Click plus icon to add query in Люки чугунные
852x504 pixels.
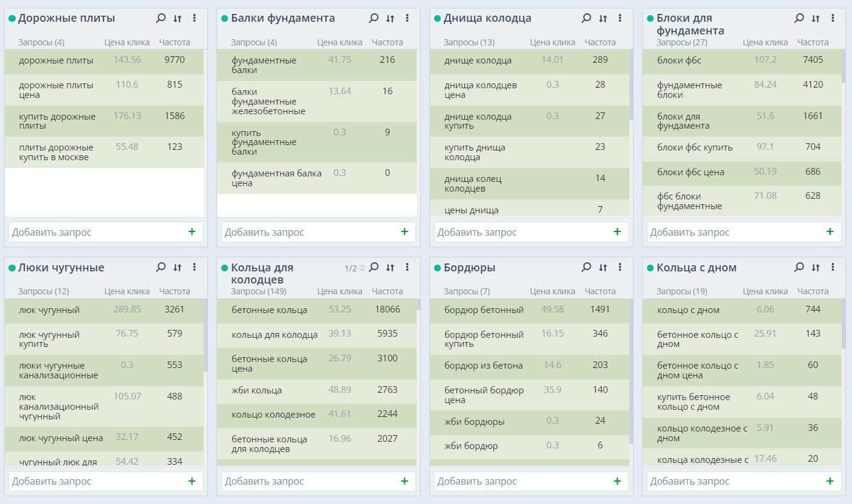point(192,481)
